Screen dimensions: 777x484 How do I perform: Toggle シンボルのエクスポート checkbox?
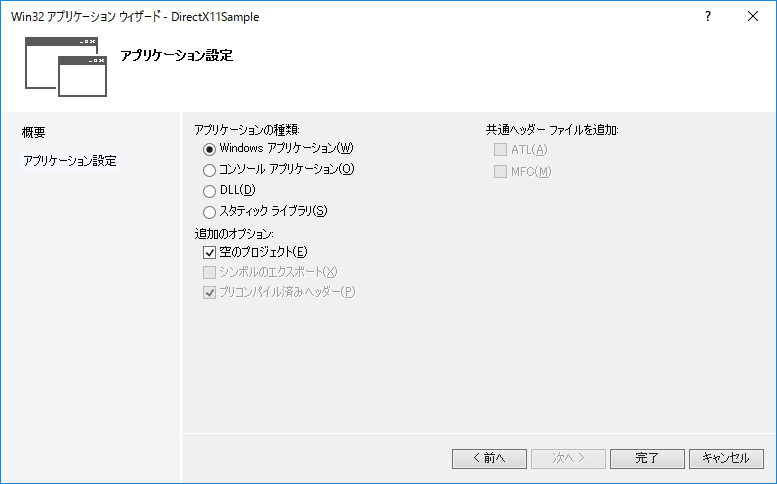209,272
